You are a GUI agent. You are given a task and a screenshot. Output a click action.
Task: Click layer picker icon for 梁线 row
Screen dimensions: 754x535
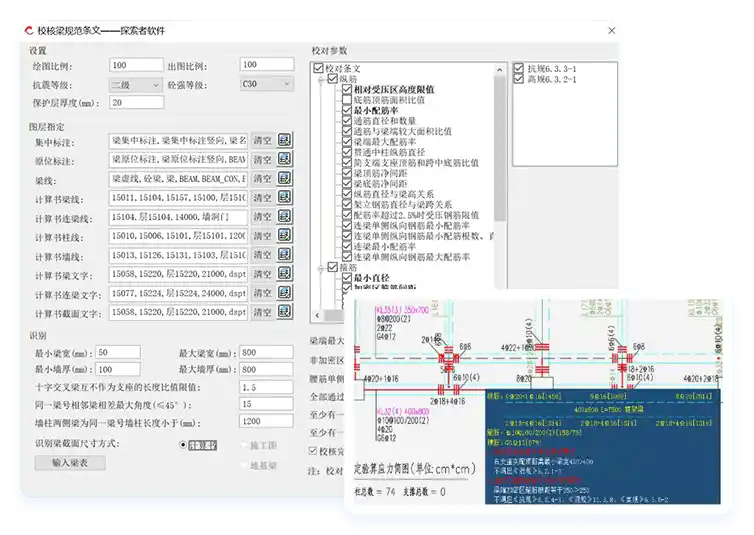point(285,179)
